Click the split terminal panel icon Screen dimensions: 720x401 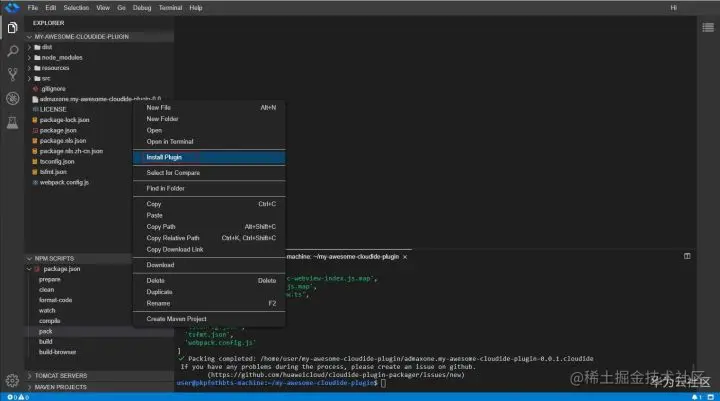pyautogui.click(x=687, y=256)
